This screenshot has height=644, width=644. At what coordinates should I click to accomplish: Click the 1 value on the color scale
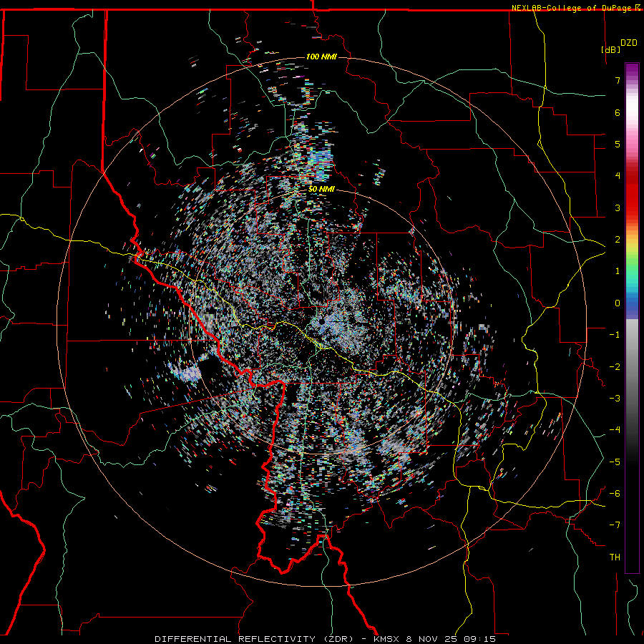pos(618,271)
